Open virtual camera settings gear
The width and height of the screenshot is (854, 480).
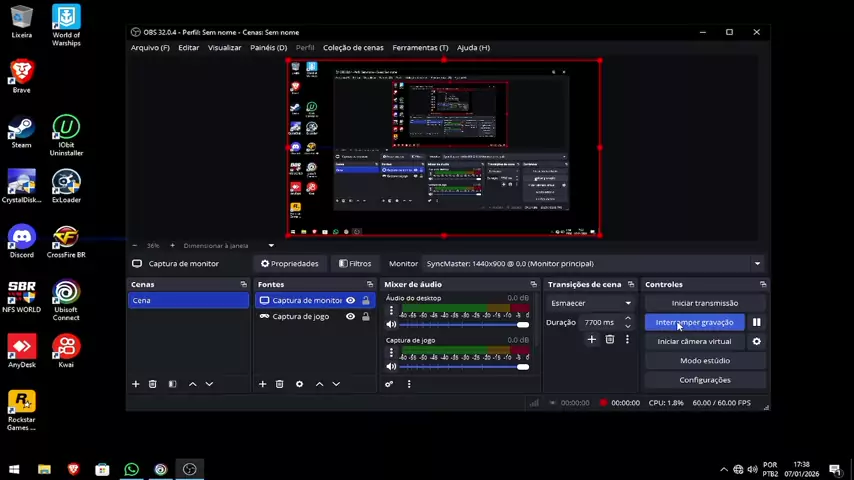756,341
